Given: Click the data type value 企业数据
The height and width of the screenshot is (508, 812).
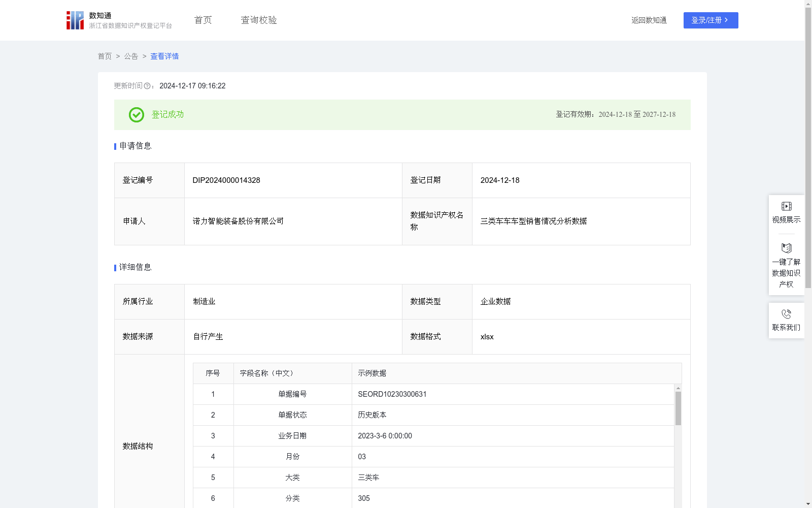Looking at the screenshot, I should (x=495, y=302).
